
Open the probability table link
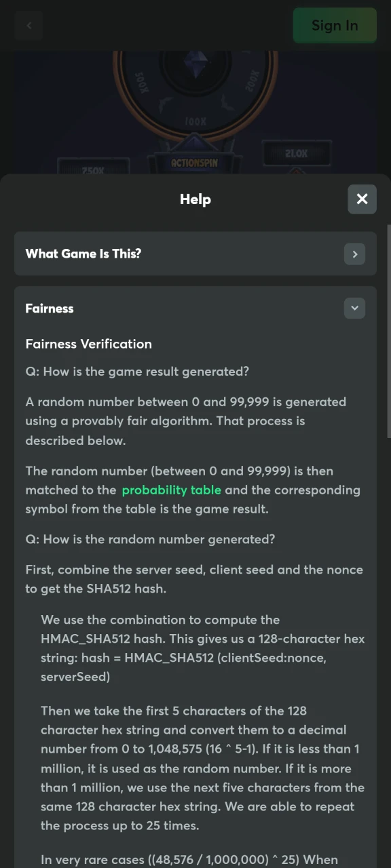(172, 490)
